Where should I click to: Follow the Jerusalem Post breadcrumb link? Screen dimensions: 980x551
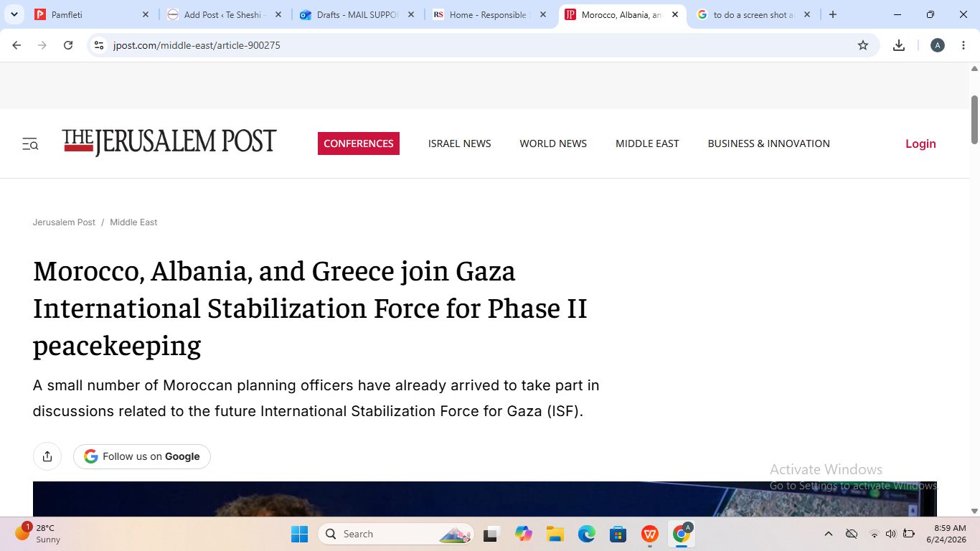(x=64, y=222)
